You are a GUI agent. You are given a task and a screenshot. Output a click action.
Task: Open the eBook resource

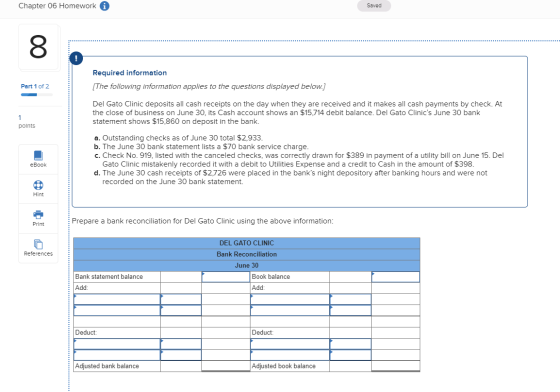38,159
